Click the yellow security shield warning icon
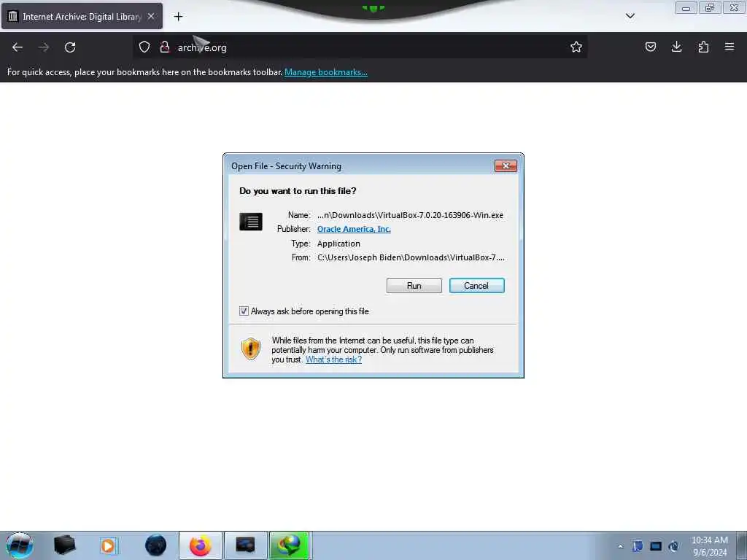 click(x=251, y=349)
